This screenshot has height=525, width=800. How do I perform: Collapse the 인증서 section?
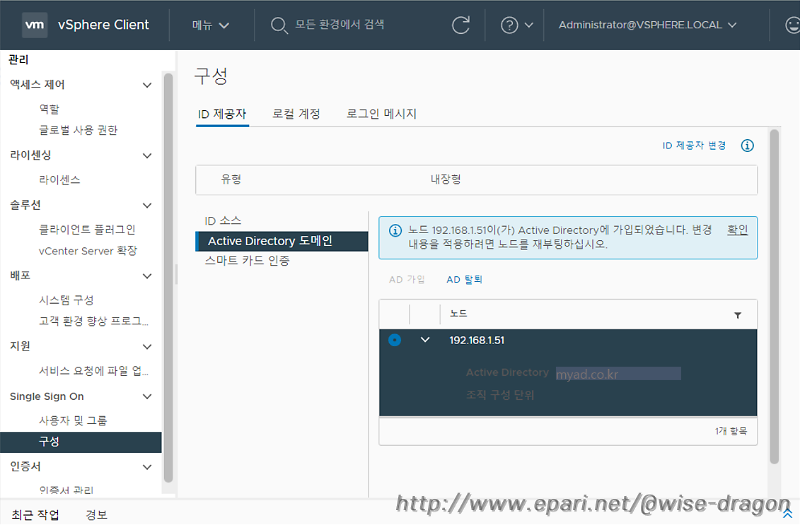click(x=147, y=467)
